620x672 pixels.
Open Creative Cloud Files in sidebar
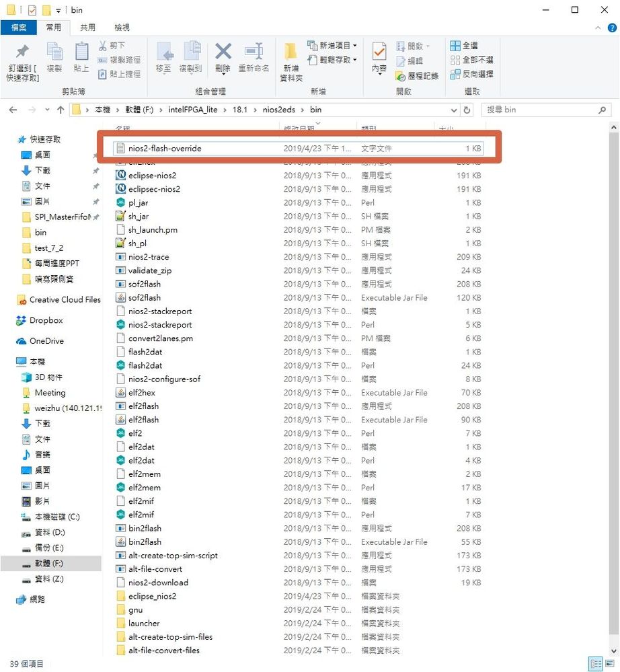coord(59,300)
